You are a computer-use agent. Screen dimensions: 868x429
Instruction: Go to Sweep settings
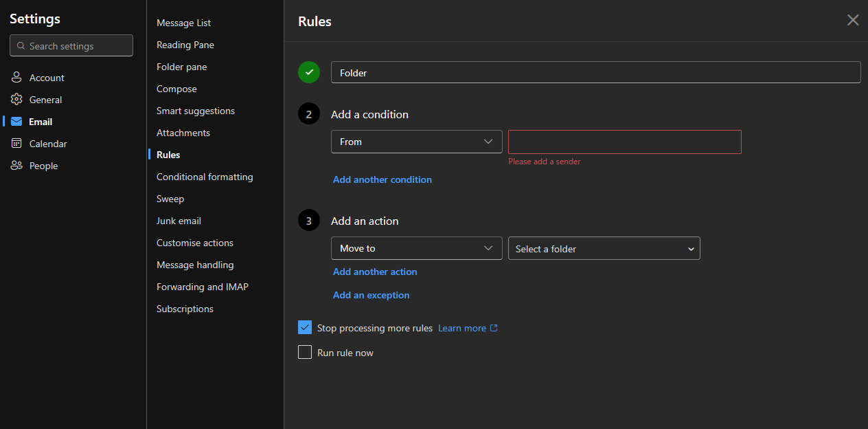point(170,199)
